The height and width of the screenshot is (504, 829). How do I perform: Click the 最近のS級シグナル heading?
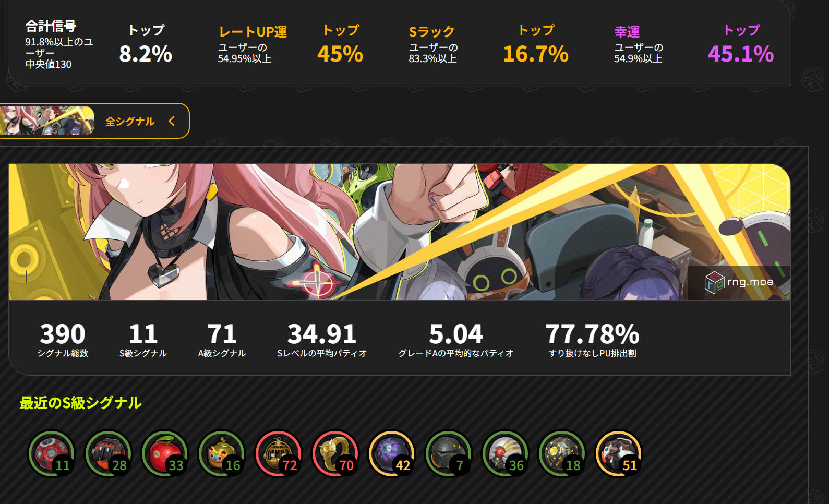pyautogui.click(x=80, y=403)
